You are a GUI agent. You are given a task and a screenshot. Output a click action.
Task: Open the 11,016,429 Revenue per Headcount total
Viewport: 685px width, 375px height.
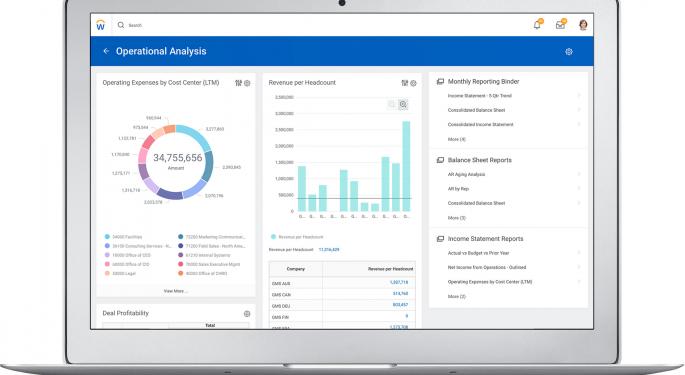point(329,250)
